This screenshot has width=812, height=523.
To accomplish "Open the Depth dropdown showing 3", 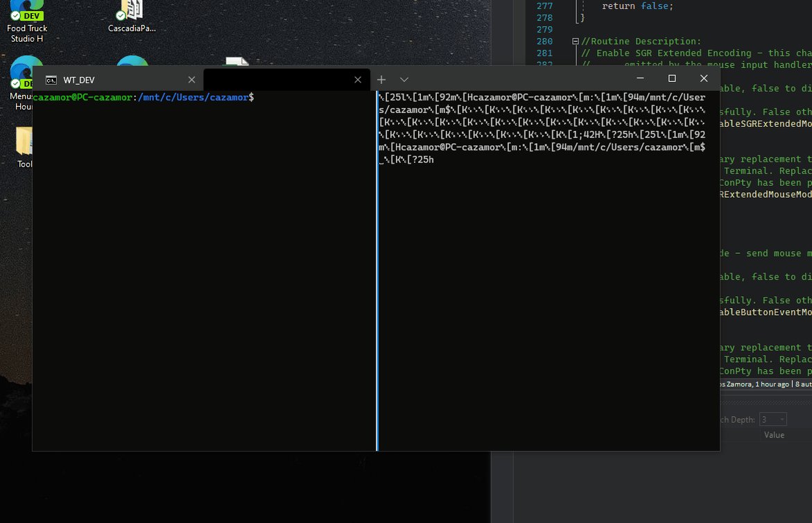I will coord(773,418).
